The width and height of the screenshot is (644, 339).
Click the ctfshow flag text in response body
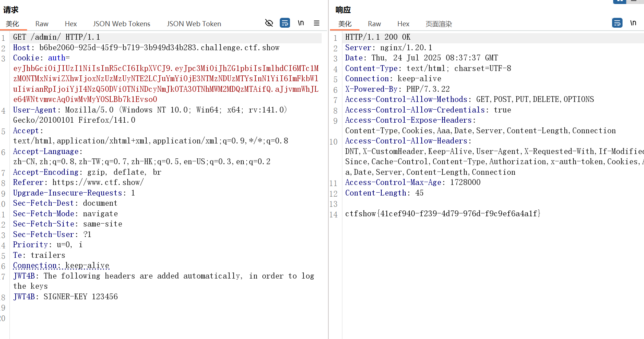tap(443, 214)
